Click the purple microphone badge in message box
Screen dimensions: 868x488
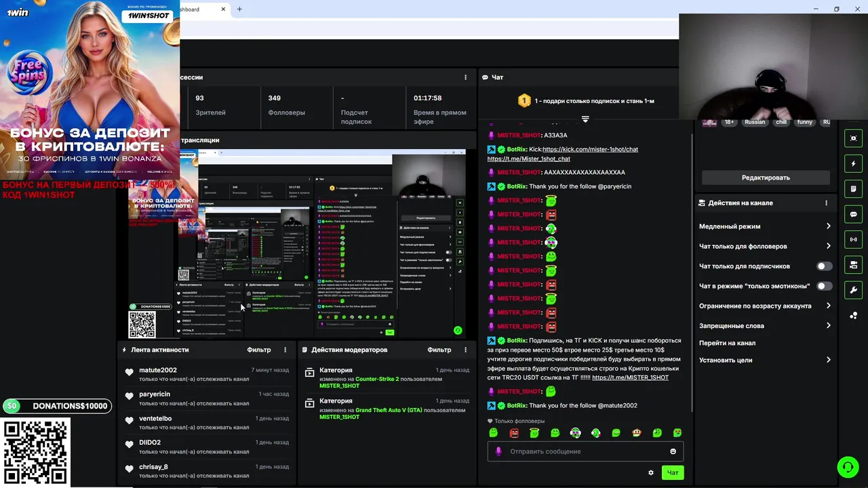(498, 451)
